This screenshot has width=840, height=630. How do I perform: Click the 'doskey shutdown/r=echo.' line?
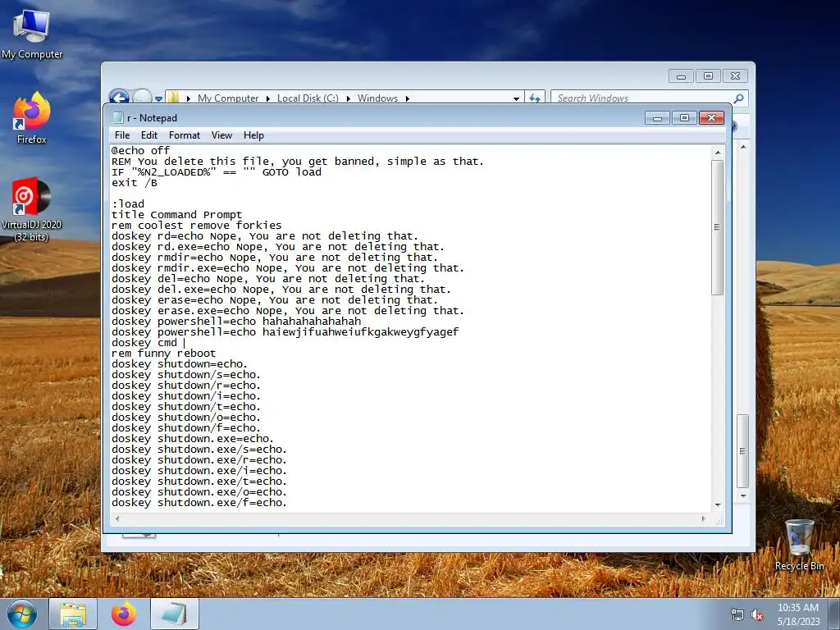click(x=186, y=386)
